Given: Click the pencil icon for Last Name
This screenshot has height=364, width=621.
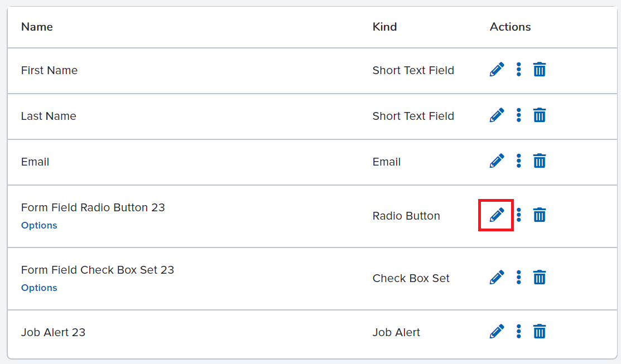Looking at the screenshot, I should click(497, 115).
